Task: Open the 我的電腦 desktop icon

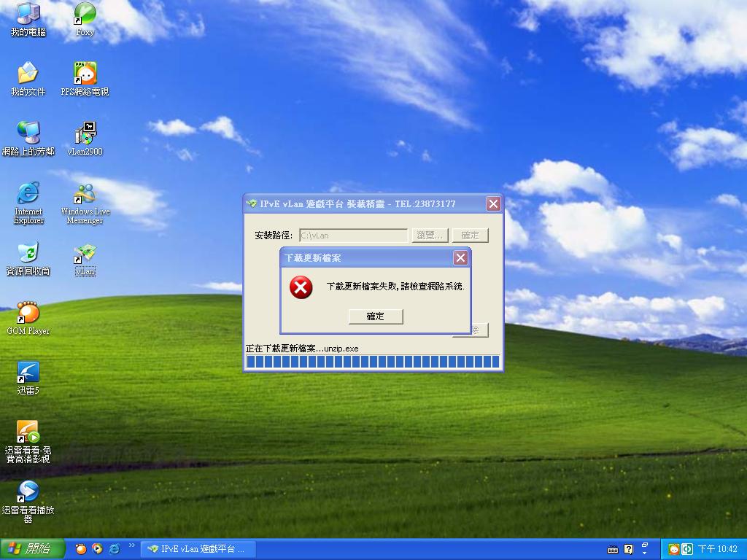Action: pyautogui.click(x=28, y=19)
